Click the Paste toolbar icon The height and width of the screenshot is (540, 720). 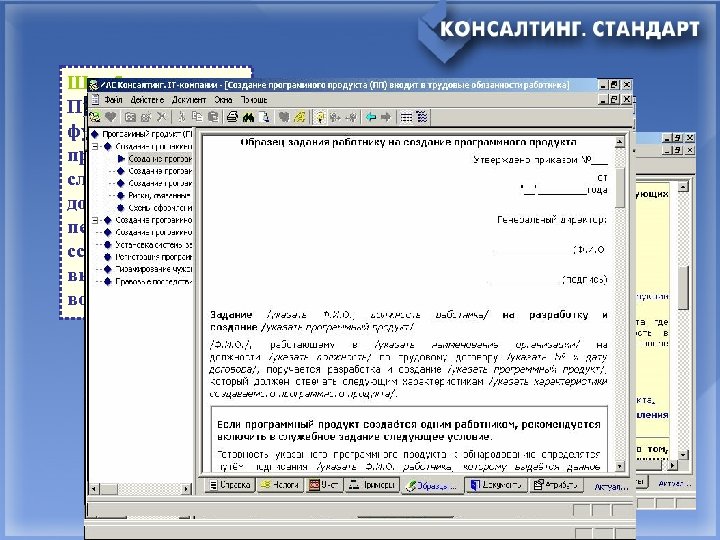pyautogui.click(x=213, y=117)
